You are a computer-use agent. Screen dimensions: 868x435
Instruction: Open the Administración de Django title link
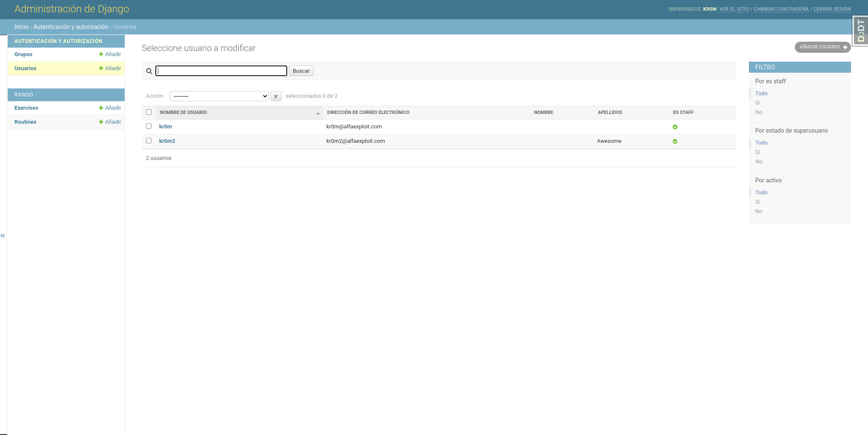pyautogui.click(x=72, y=9)
